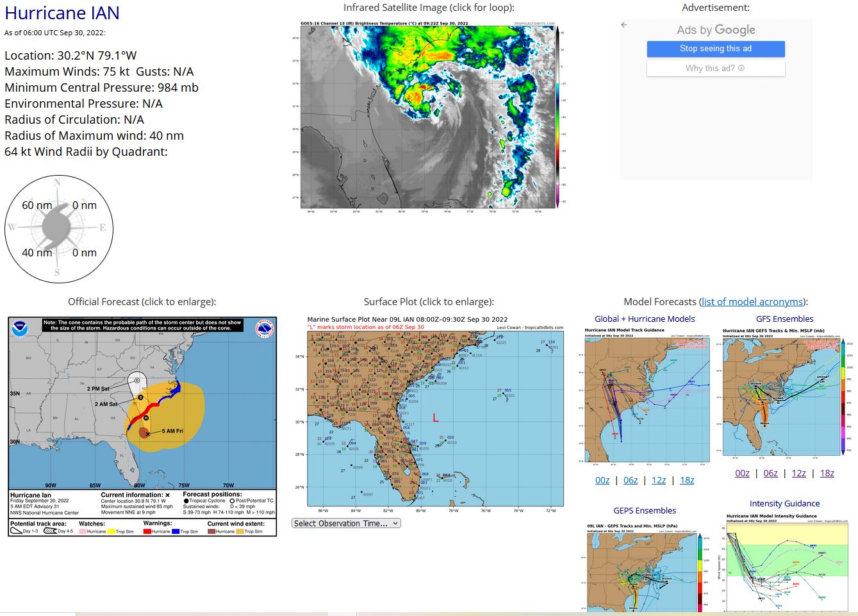This screenshot has width=858, height=616.
Task: Choose the 18z run under GFS Ensembles
Action: pyautogui.click(x=827, y=473)
